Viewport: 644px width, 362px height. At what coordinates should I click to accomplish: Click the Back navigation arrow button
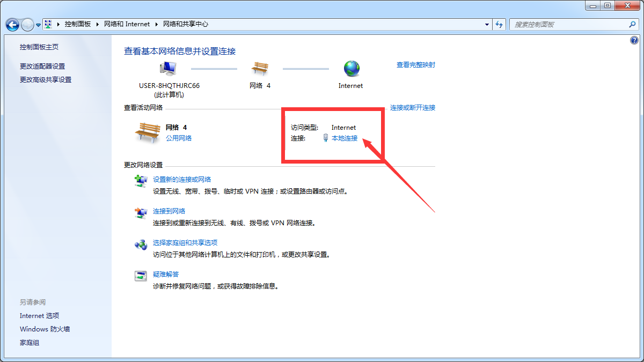point(12,25)
